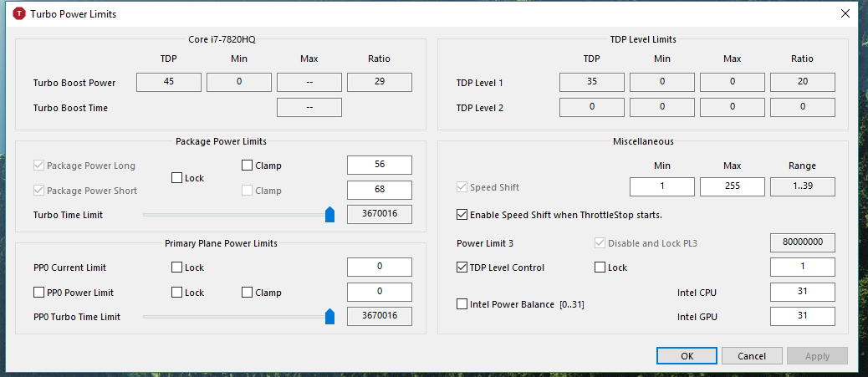Click OK to confirm settings
Image resolution: width=868 pixels, height=377 pixels.
coord(687,356)
